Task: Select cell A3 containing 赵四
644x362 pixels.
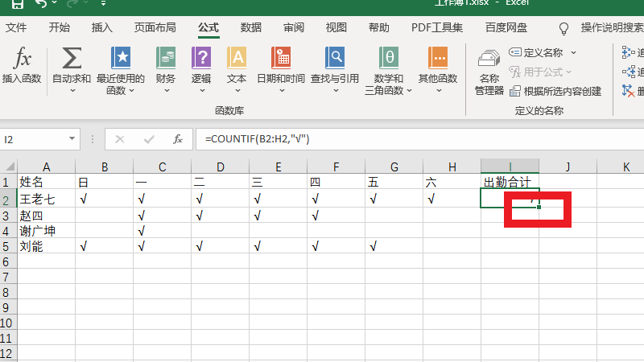Action: tap(46, 216)
